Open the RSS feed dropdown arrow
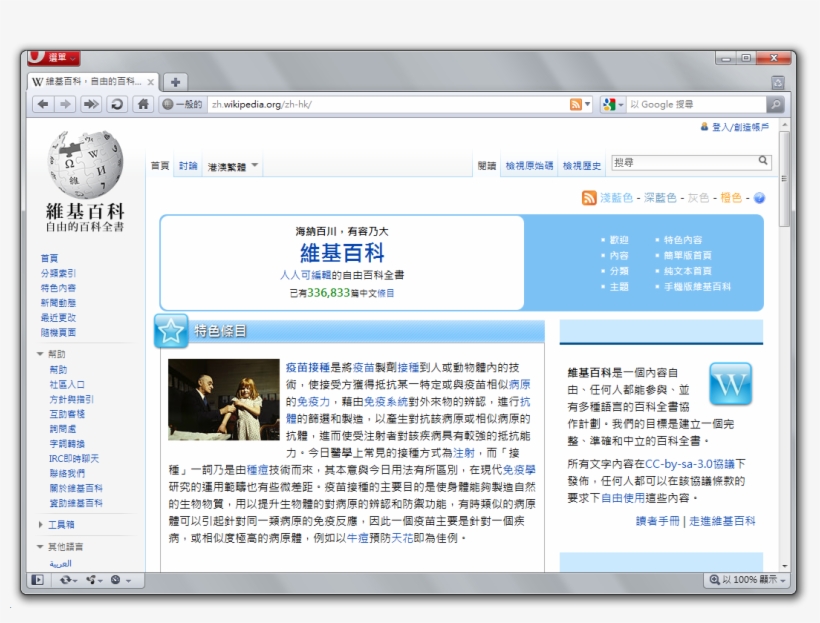 tap(587, 105)
